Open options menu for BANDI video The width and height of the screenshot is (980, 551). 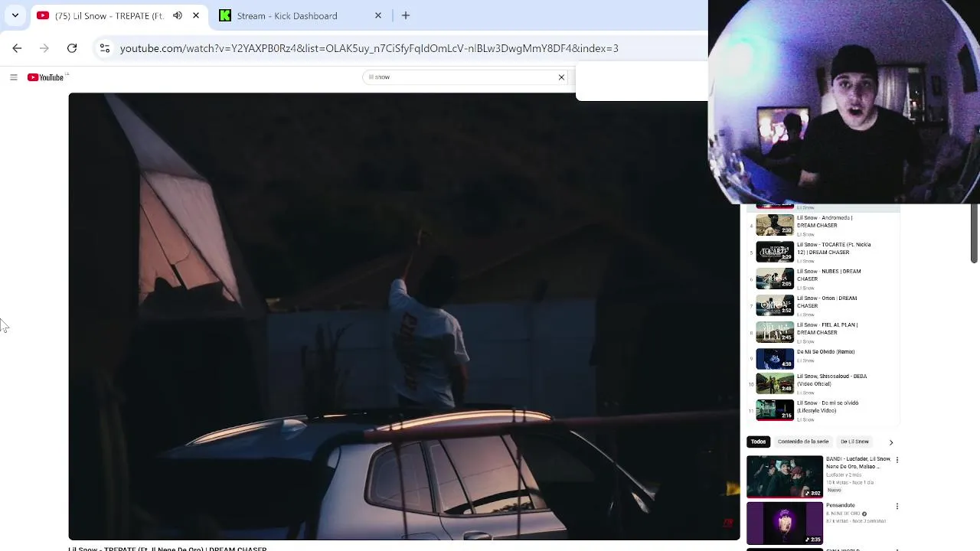click(897, 460)
